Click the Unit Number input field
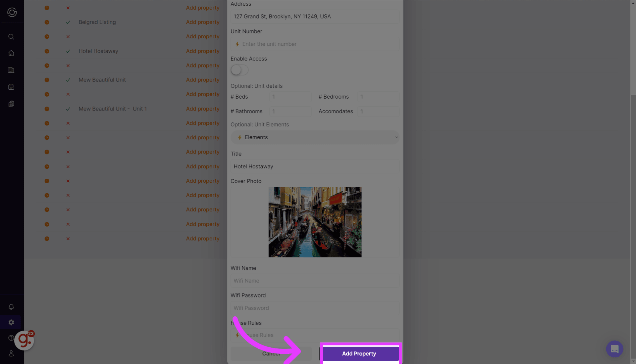The image size is (636, 364). (x=315, y=44)
